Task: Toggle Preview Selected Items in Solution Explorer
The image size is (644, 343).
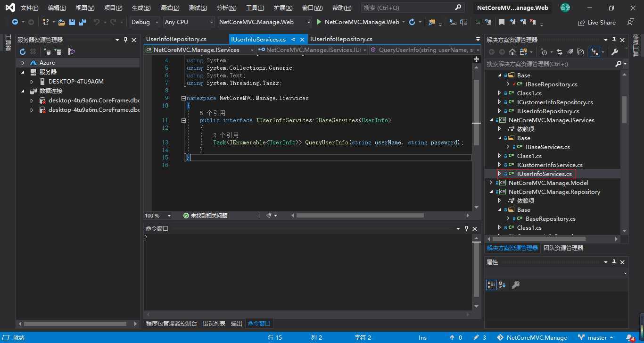Action: [x=594, y=52]
